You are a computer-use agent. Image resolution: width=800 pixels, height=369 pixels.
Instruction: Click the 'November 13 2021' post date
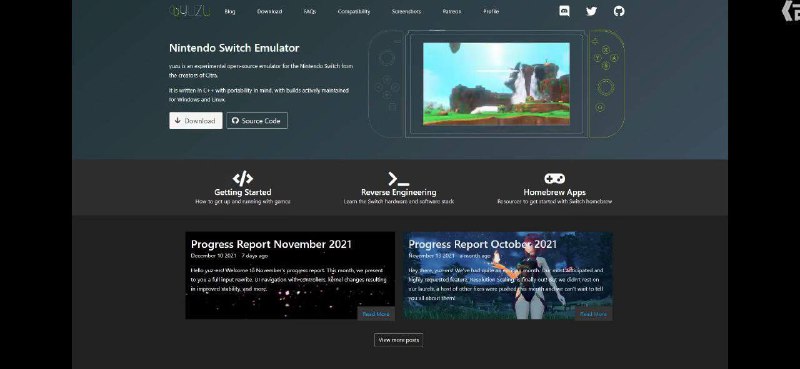431,256
